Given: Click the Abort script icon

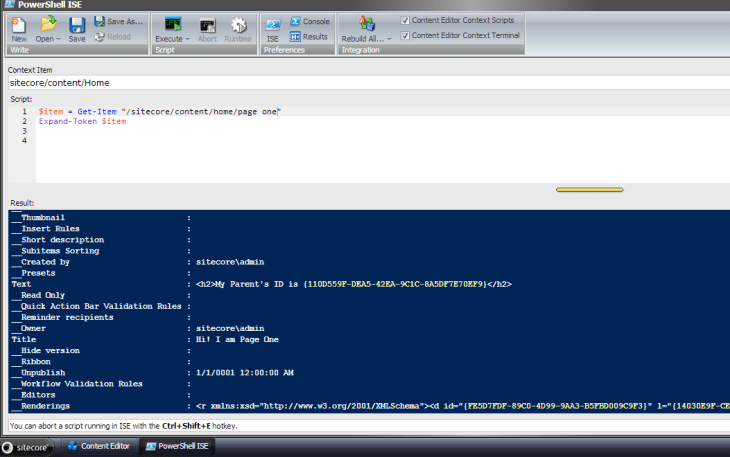Looking at the screenshot, I should coord(206,28).
